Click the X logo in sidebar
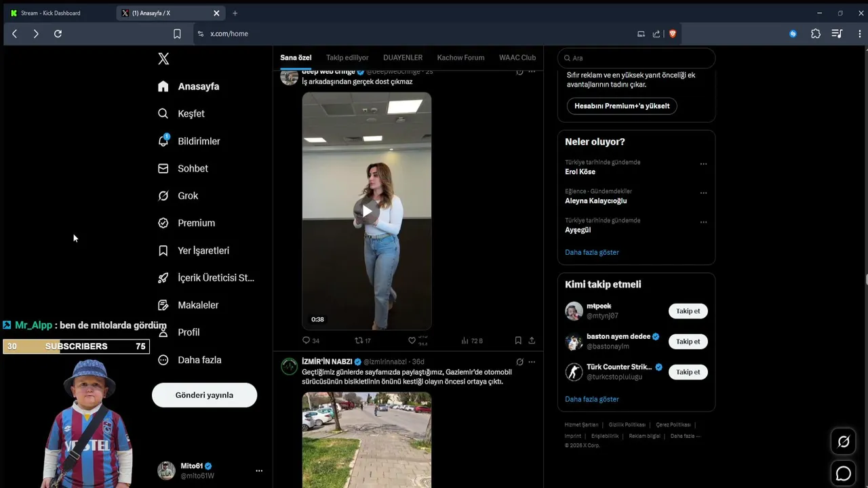The image size is (868, 488). (163, 59)
